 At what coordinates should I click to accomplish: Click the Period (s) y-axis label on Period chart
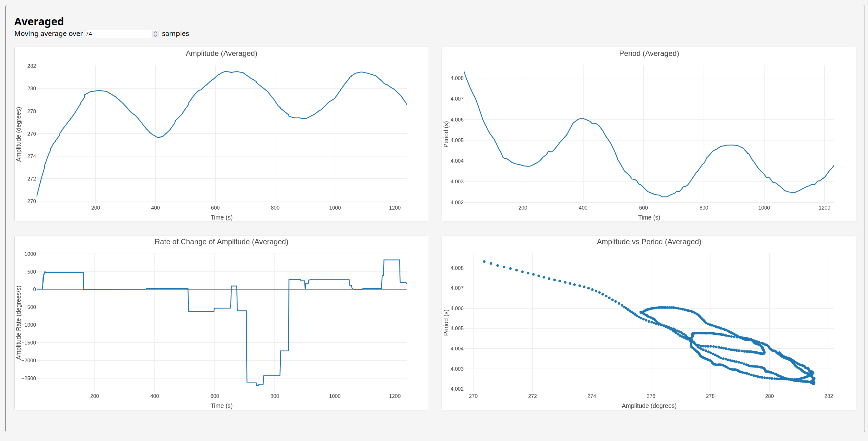pos(446,134)
